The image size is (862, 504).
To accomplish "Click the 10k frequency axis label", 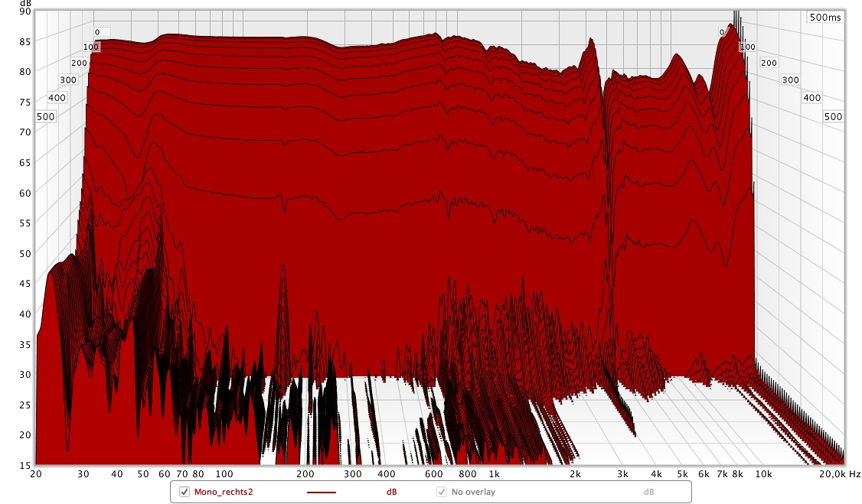I will (x=763, y=474).
